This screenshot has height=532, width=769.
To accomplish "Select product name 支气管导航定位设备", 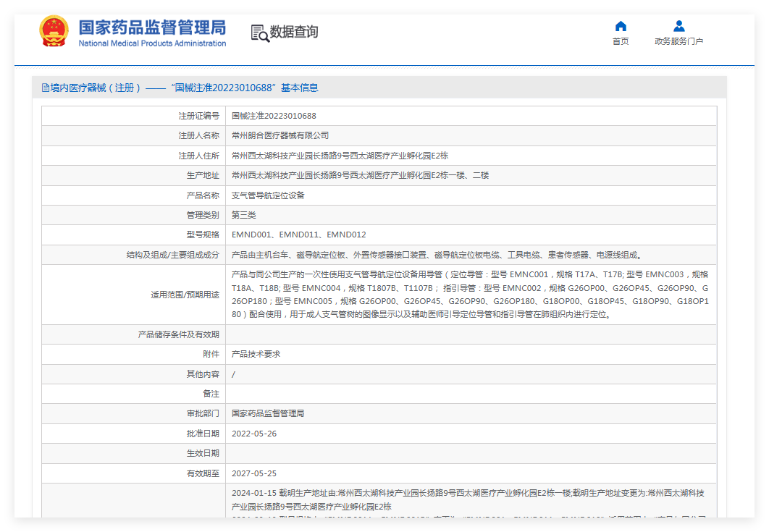I will click(x=268, y=195).
